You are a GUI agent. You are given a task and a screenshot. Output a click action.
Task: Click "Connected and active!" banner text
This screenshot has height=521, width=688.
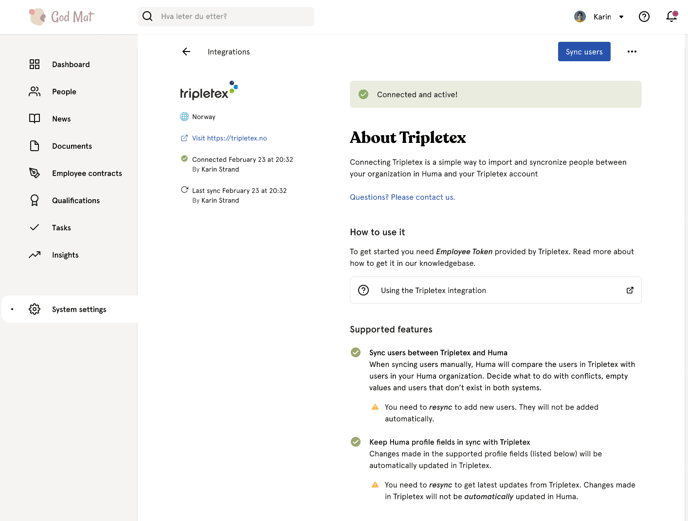417,94
